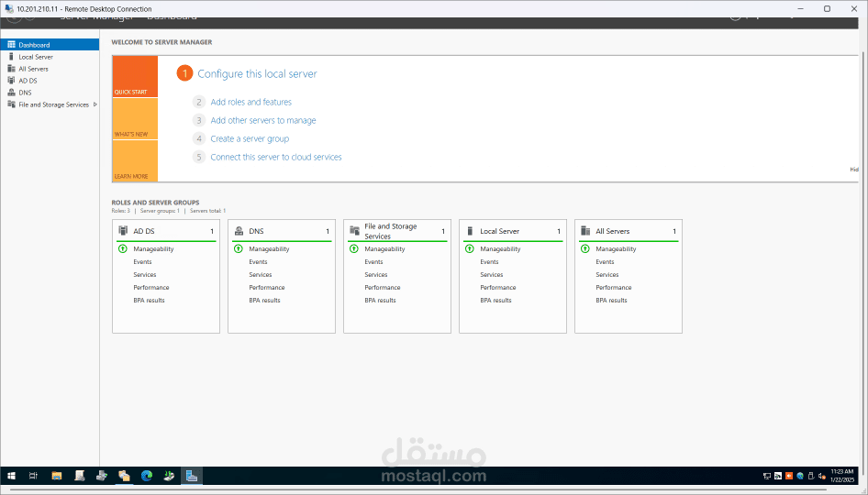868x495 pixels.
Task: Click the All Servers tile header icon
Action: [x=585, y=231]
